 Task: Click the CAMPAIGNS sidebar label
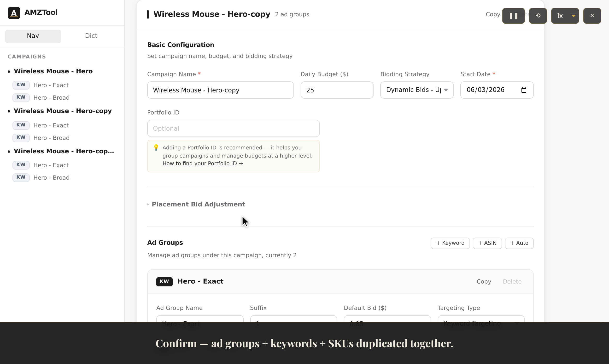click(27, 57)
